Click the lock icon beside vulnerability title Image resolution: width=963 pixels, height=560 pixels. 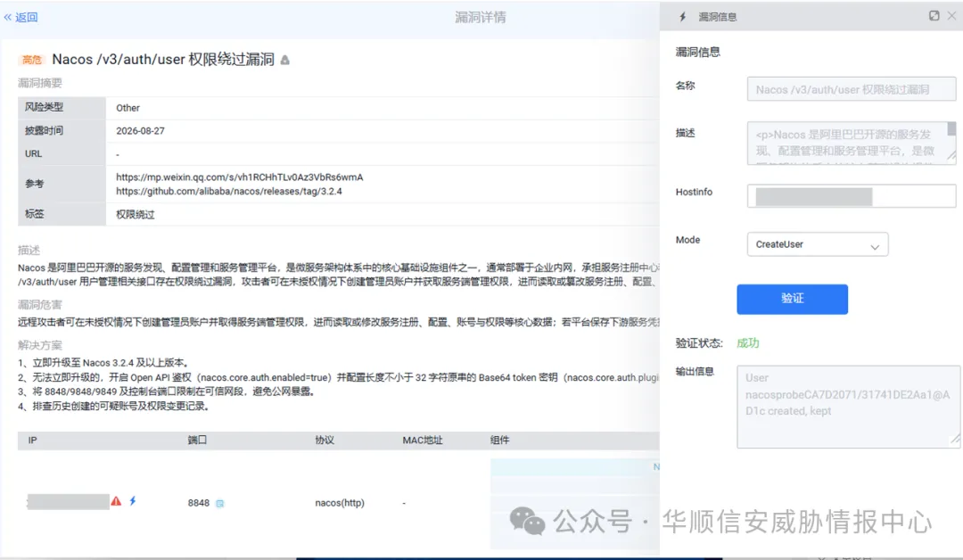tap(285, 60)
